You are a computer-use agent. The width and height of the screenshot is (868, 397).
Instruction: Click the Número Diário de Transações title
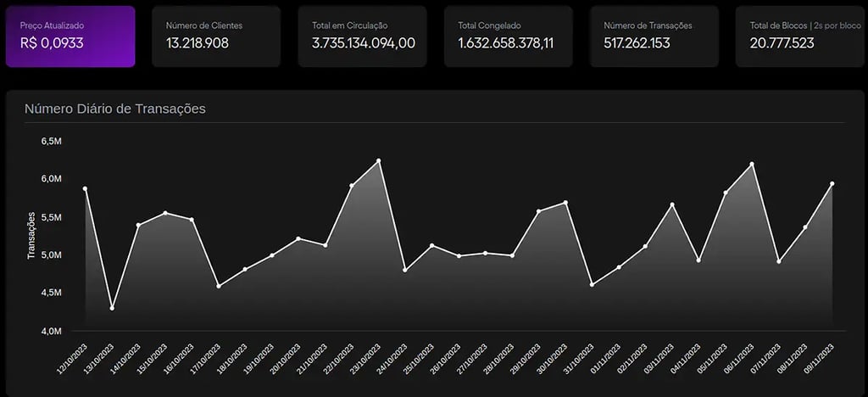(115, 109)
